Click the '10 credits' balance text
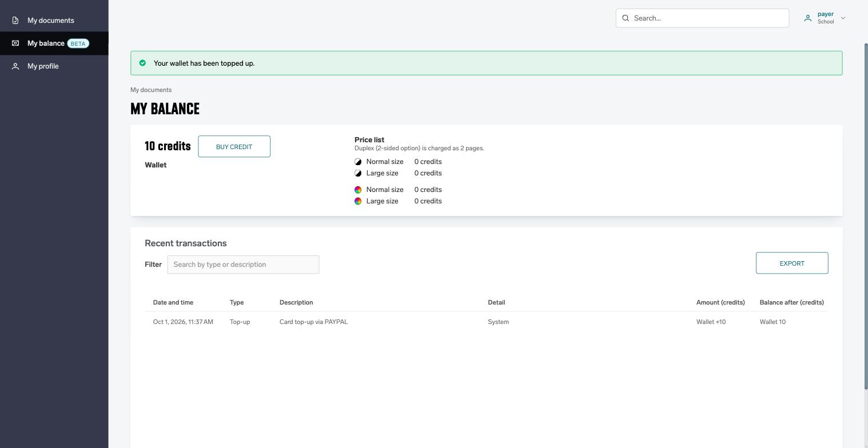Image resolution: width=868 pixels, height=448 pixels. pyautogui.click(x=168, y=146)
